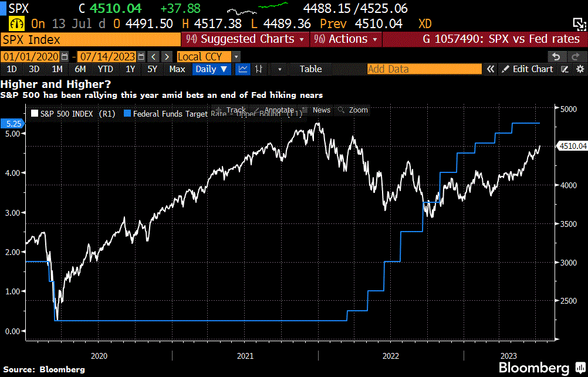588x377 pixels.
Task: Click the Higher and Higher? chart title
Action: click(x=56, y=84)
